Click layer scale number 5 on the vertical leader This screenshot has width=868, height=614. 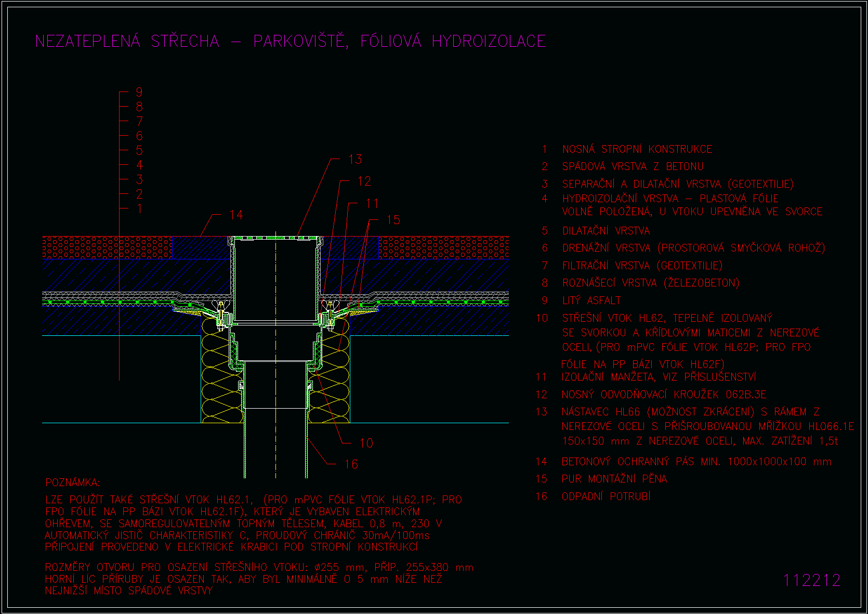[x=139, y=150]
